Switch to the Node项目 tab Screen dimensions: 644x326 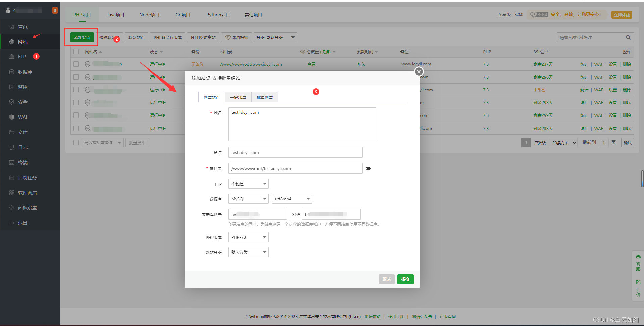(x=149, y=15)
